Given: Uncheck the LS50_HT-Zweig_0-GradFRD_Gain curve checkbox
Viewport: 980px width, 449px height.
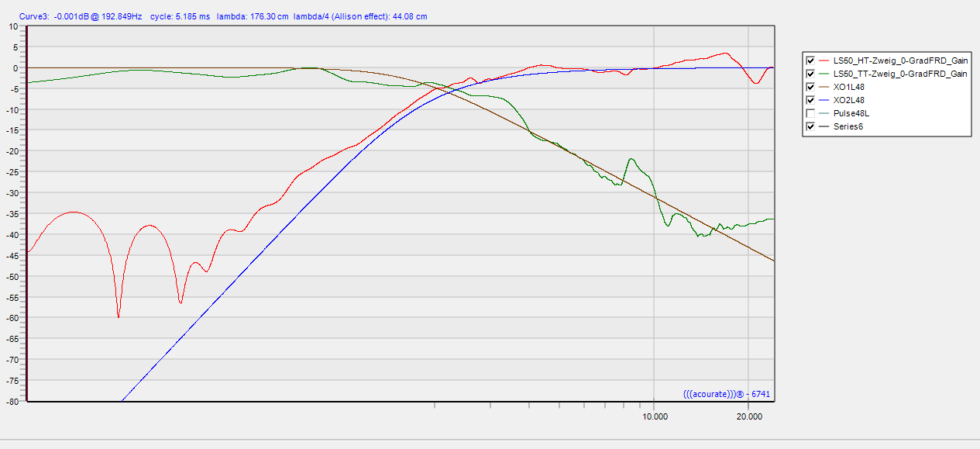Looking at the screenshot, I should tap(811, 60).
